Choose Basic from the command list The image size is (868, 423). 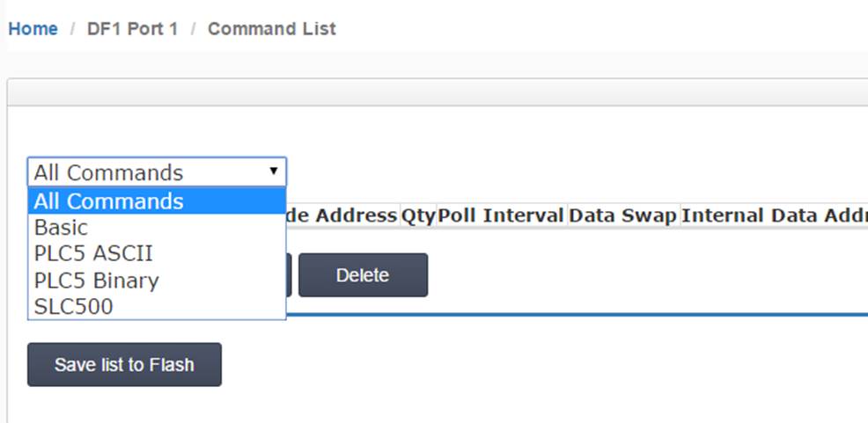pos(157,227)
